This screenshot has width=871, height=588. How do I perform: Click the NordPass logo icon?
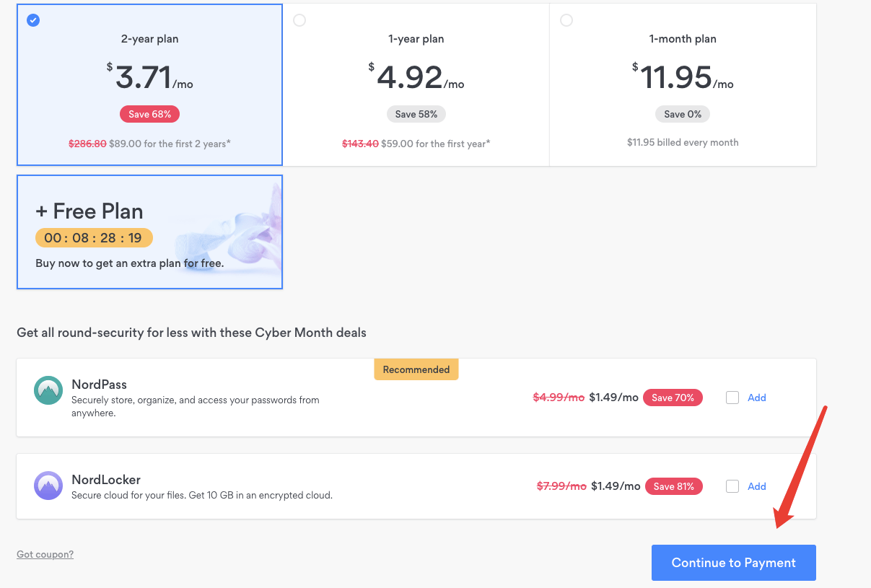tap(48, 390)
